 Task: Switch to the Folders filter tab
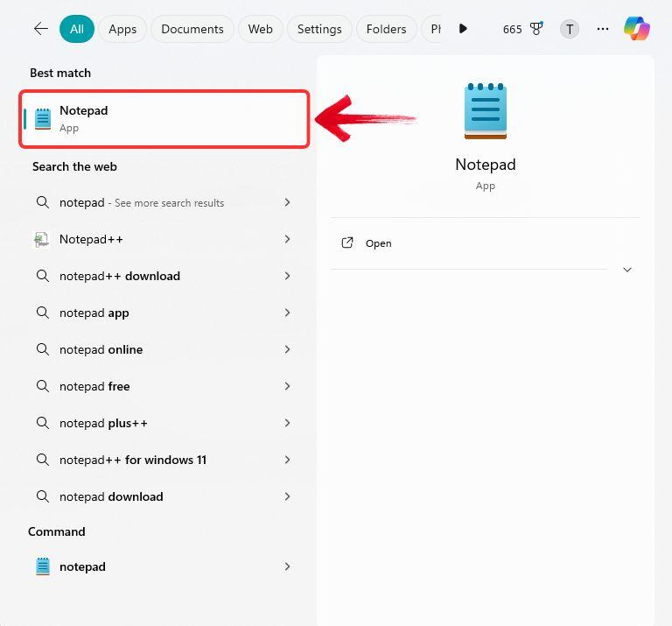386,29
